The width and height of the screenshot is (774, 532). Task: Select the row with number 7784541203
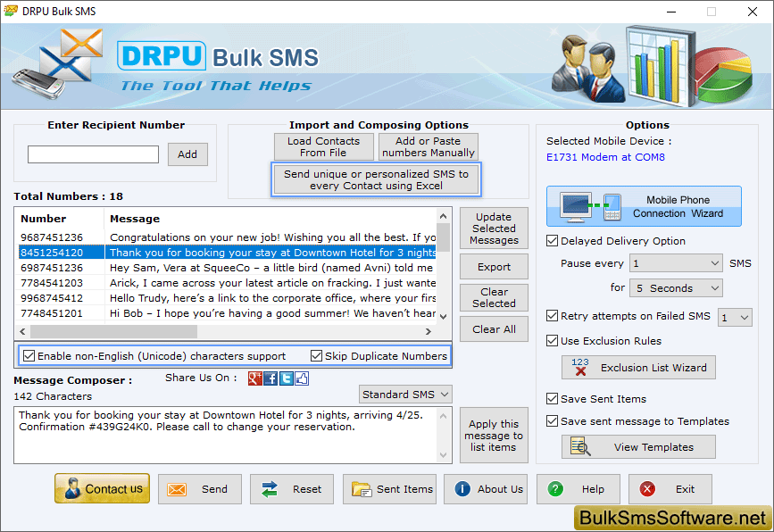228,283
